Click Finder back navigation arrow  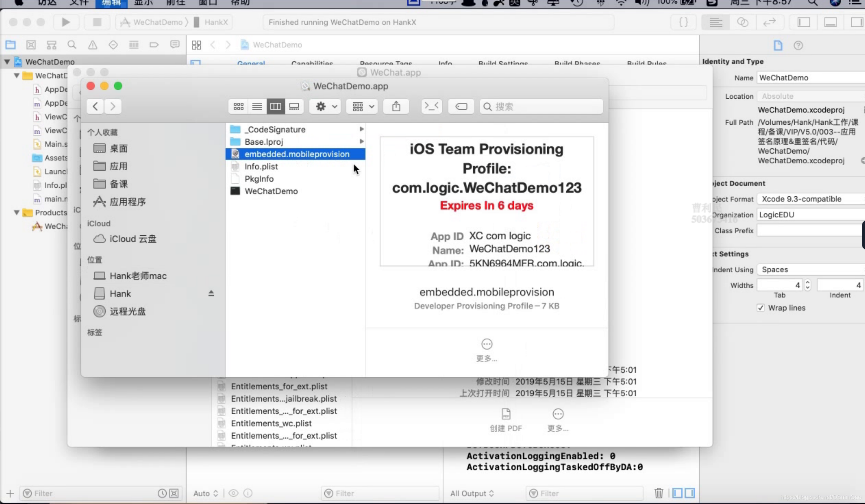[x=95, y=106]
